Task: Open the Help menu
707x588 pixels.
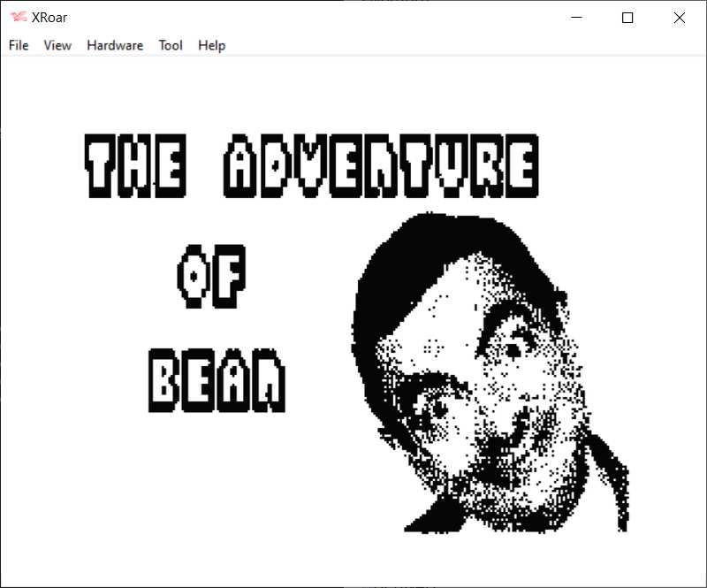Action: click(x=211, y=45)
